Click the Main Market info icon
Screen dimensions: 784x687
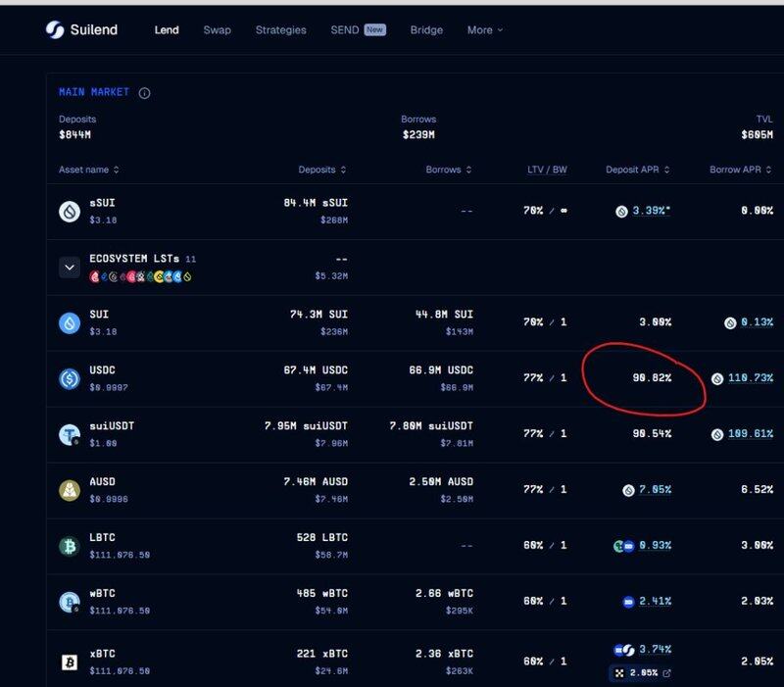[144, 93]
